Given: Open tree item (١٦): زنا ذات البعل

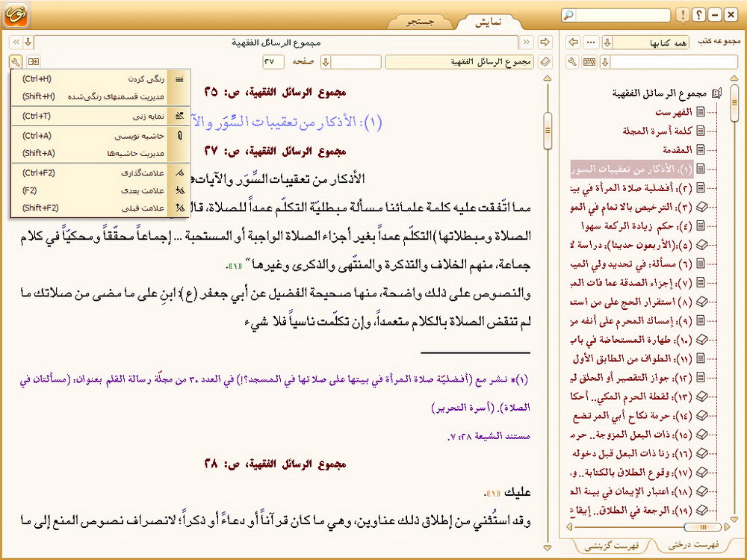Looking at the screenshot, I should pyautogui.click(x=631, y=453).
